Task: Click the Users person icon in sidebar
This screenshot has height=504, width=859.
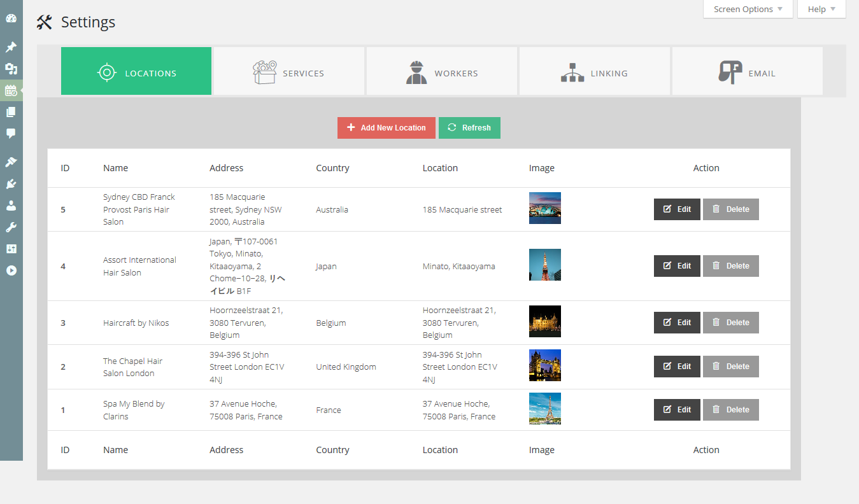Action: pyautogui.click(x=11, y=206)
